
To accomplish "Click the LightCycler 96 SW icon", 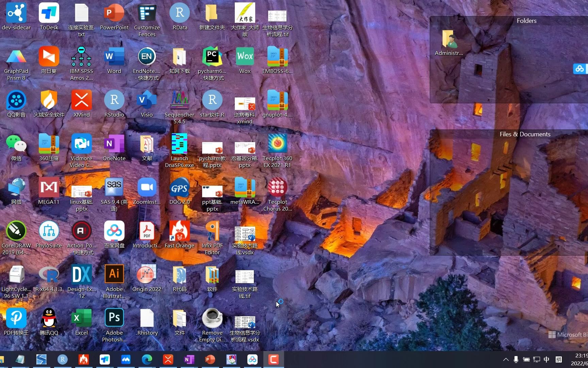I will click(16, 282).
